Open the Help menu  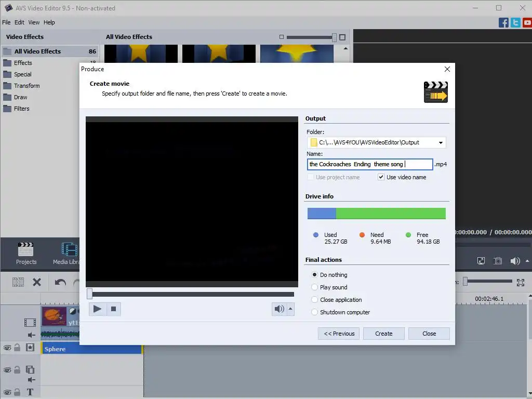49,22
